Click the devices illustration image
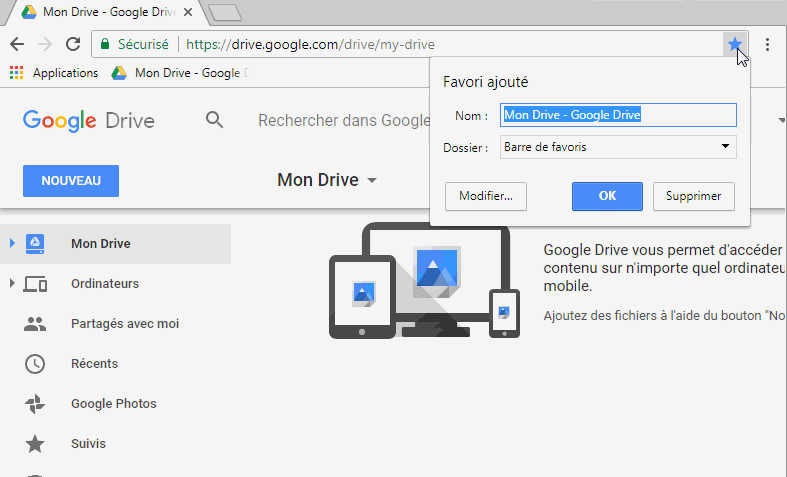Viewport: 787px width, 477px height. click(425, 281)
